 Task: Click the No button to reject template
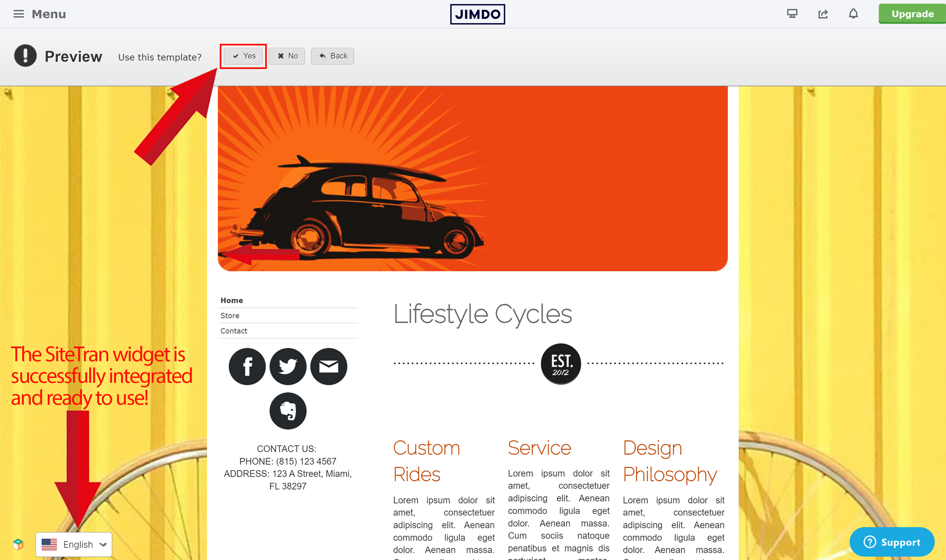287,56
